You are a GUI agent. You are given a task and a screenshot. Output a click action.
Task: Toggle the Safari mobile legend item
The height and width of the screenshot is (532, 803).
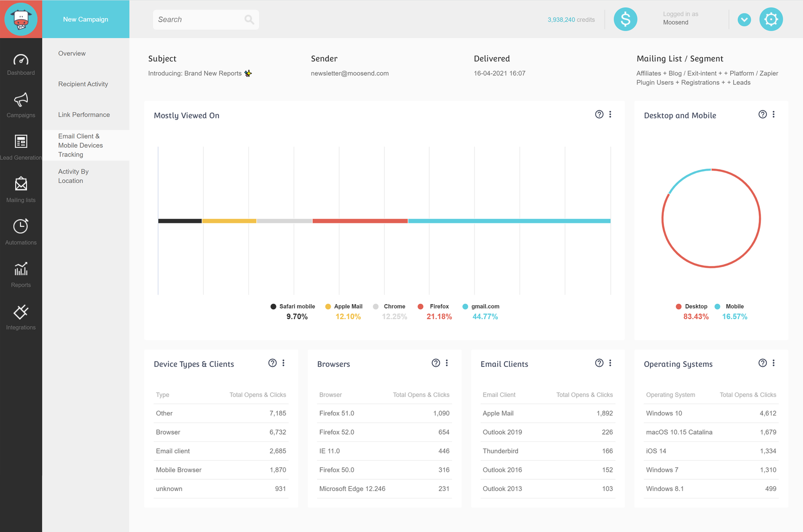click(x=293, y=307)
